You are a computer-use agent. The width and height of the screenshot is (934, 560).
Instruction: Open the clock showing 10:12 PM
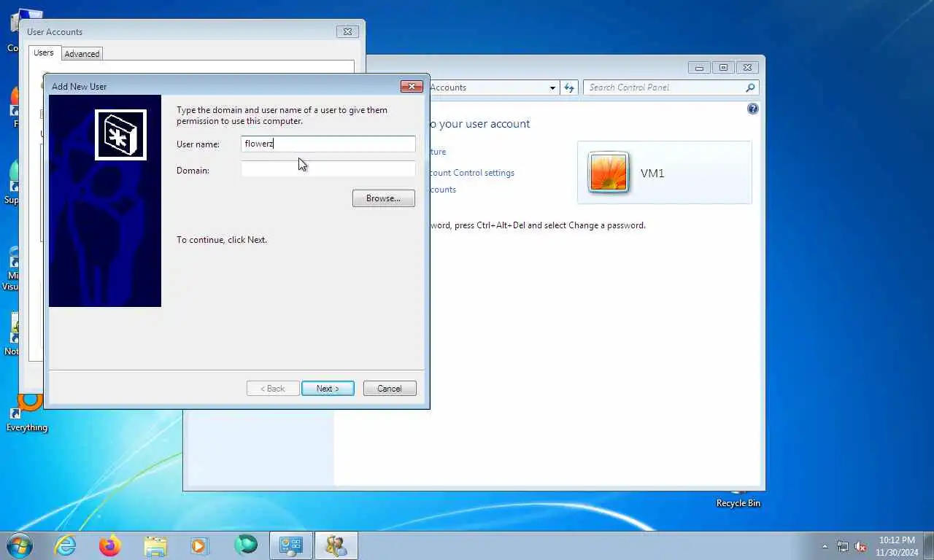[x=897, y=546]
